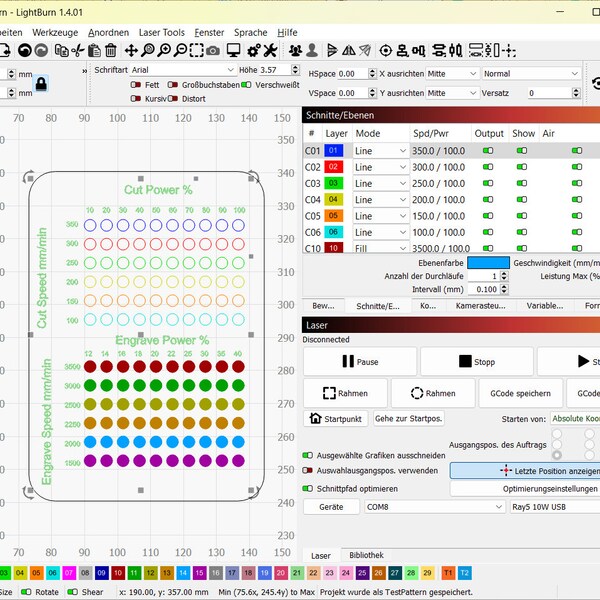Click the Ebenenfarbe blue color swatch
Image resolution: width=600 pixels, height=600 pixels.
[x=488, y=263]
